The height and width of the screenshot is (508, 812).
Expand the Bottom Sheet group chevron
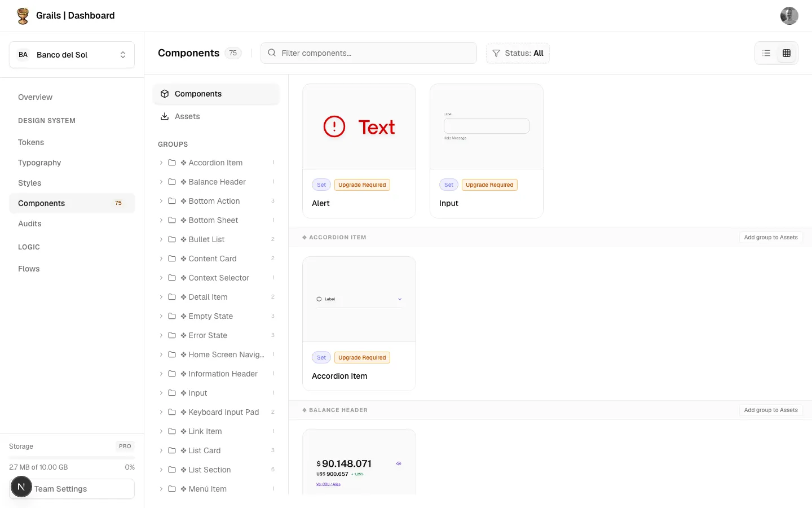click(161, 220)
